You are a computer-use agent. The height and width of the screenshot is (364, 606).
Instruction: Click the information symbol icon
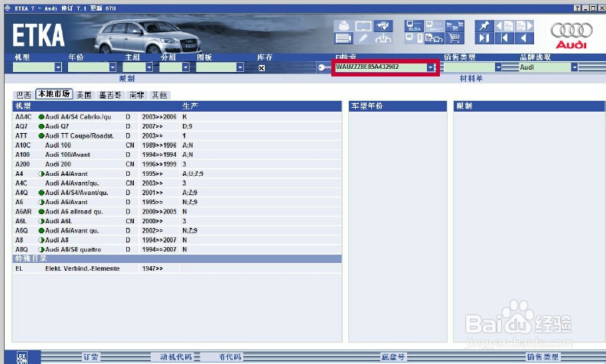coord(383,38)
